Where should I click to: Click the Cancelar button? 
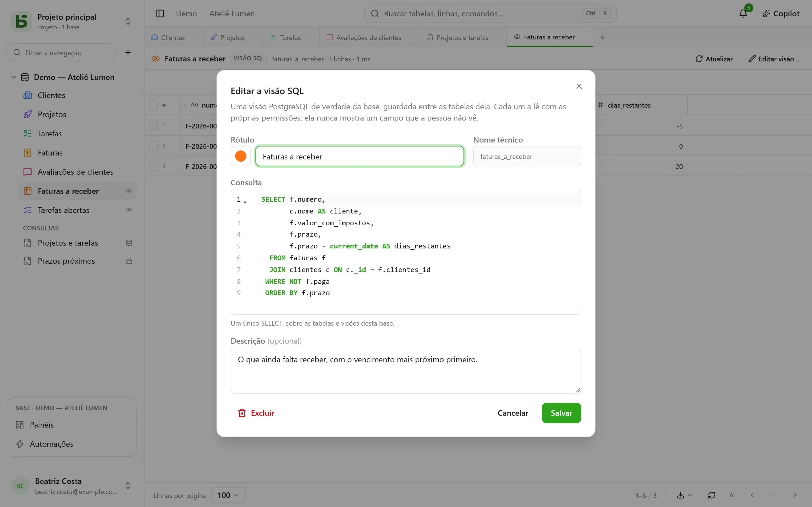coord(513,413)
